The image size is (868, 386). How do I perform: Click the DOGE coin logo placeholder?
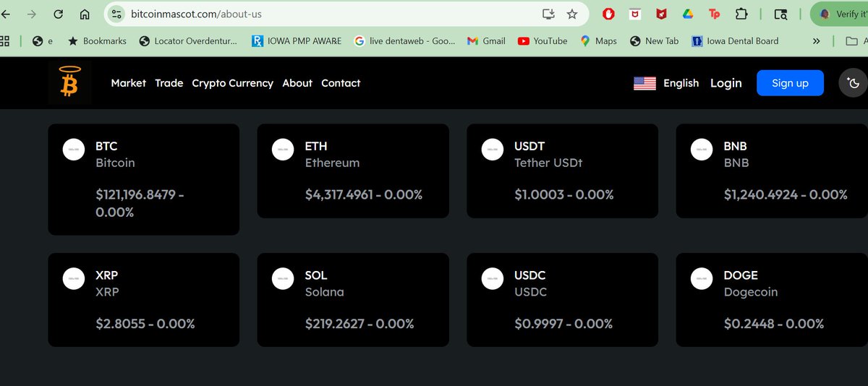click(x=702, y=279)
